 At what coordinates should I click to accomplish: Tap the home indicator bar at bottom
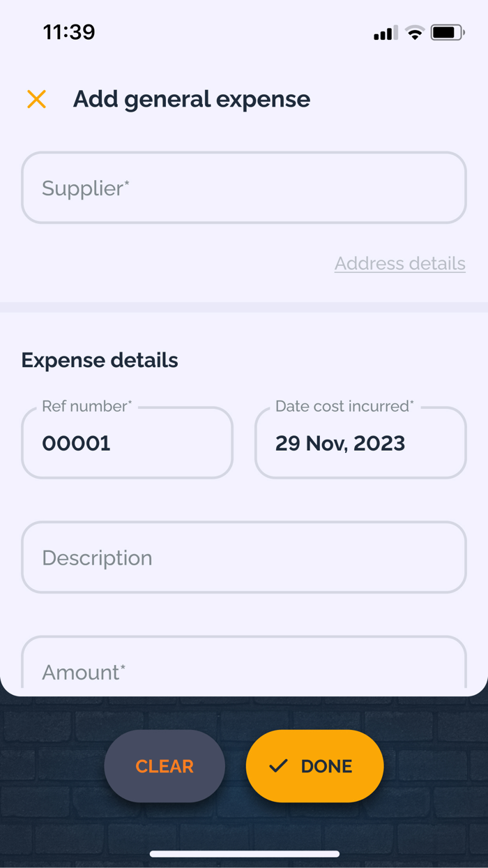click(244, 853)
